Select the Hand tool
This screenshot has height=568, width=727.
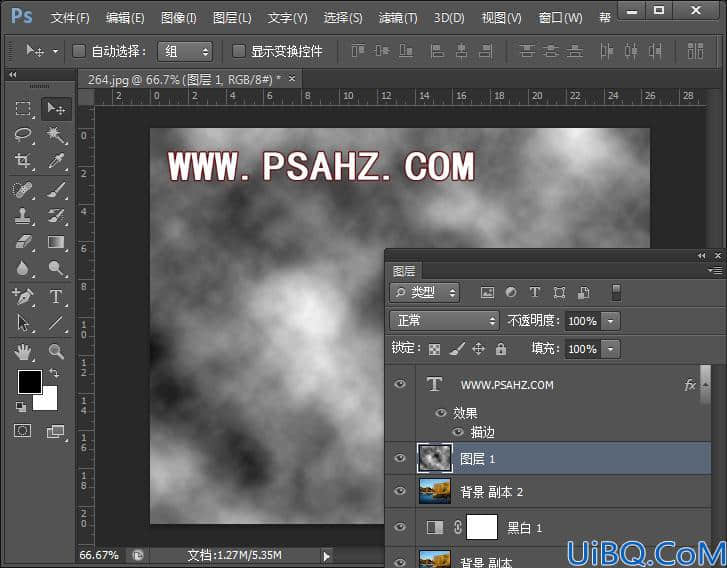tap(23, 352)
